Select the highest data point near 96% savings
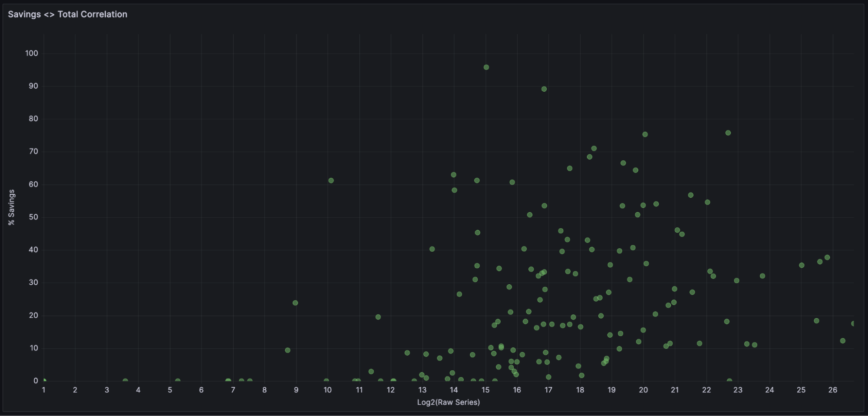Viewport: 868px width, 416px height. (x=486, y=67)
